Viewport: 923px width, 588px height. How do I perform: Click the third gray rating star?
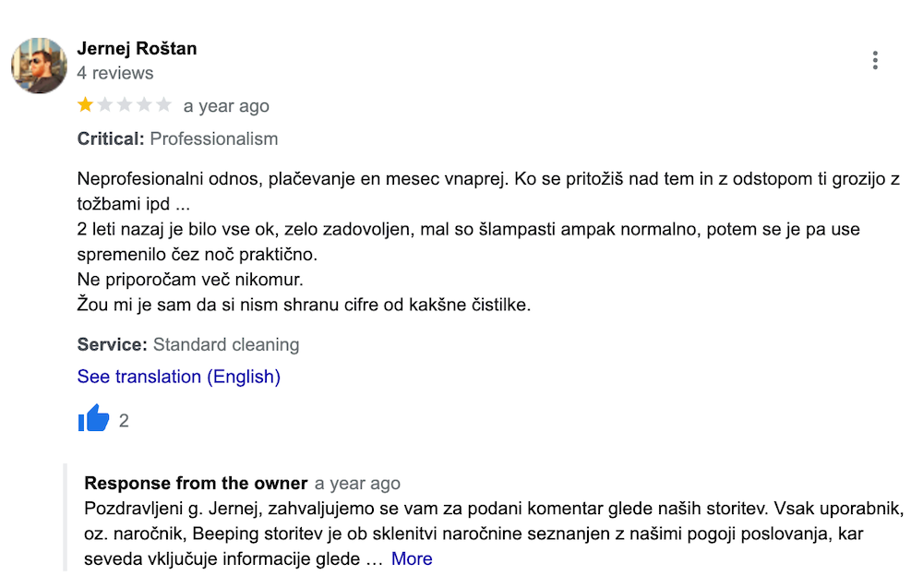(125, 105)
